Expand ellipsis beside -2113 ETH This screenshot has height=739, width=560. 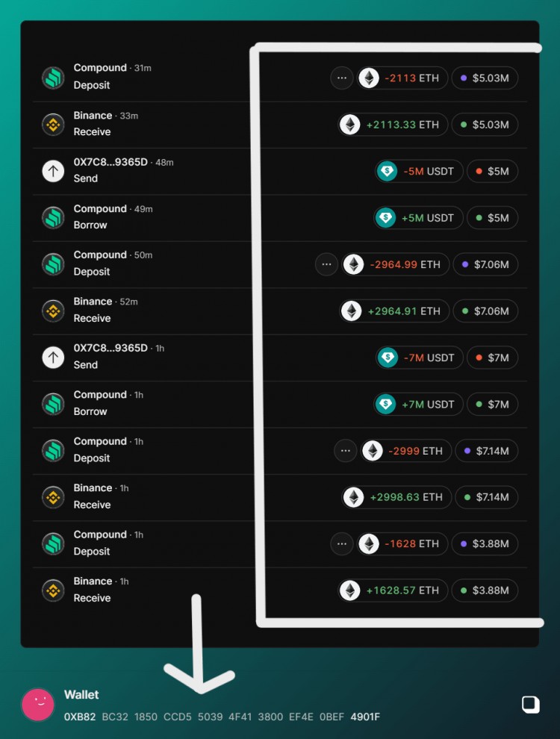342,78
